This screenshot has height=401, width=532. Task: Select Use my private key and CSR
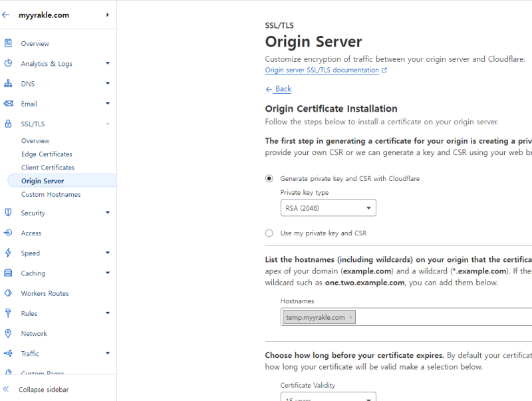(269, 233)
